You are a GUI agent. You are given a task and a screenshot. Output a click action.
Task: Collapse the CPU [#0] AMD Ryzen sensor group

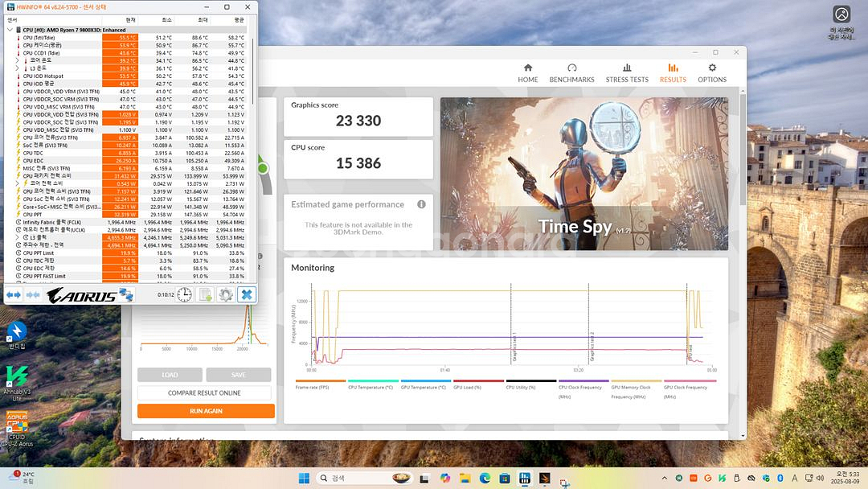pos(10,30)
